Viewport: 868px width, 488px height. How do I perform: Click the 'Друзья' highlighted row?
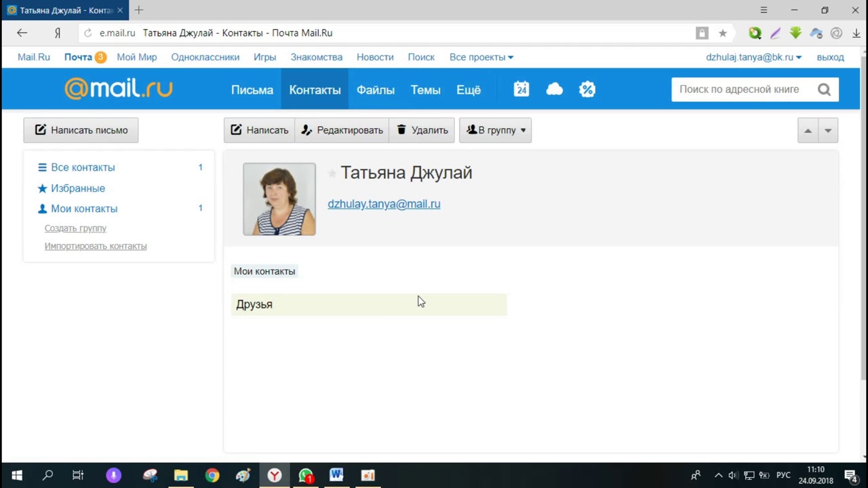click(369, 304)
